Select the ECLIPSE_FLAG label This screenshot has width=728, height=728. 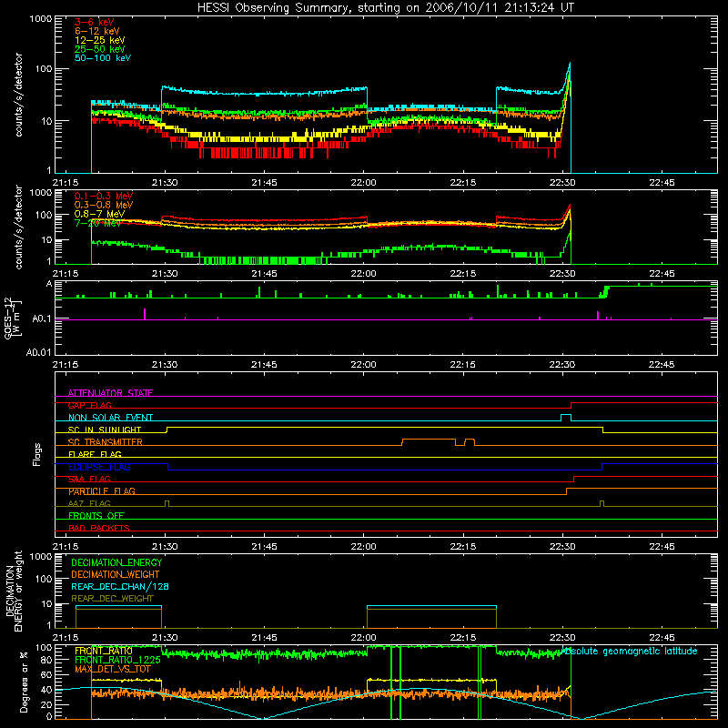99,467
